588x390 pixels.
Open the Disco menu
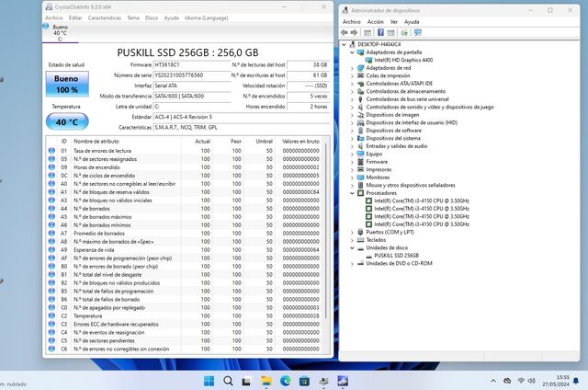point(152,17)
